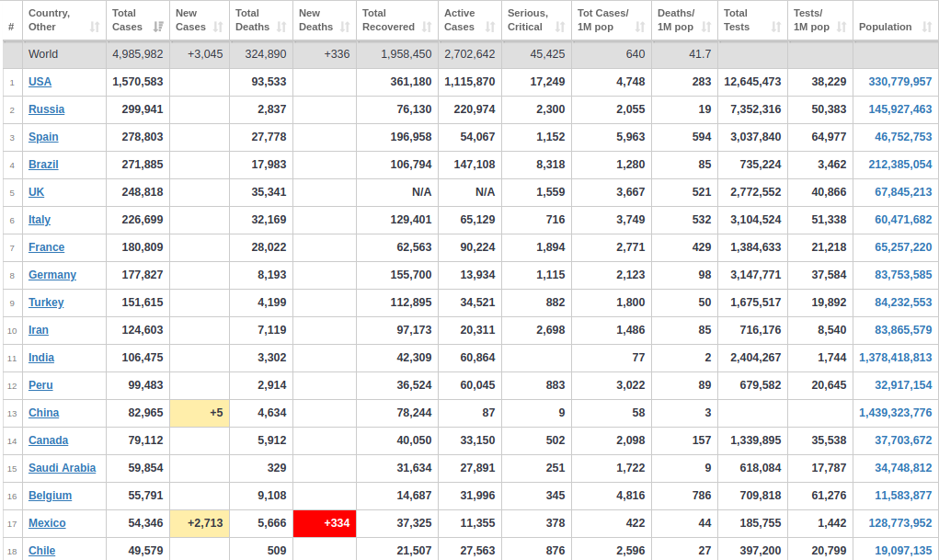This screenshot has width=939, height=560.
Task: Open the Italy country link
Action: [40, 220]
